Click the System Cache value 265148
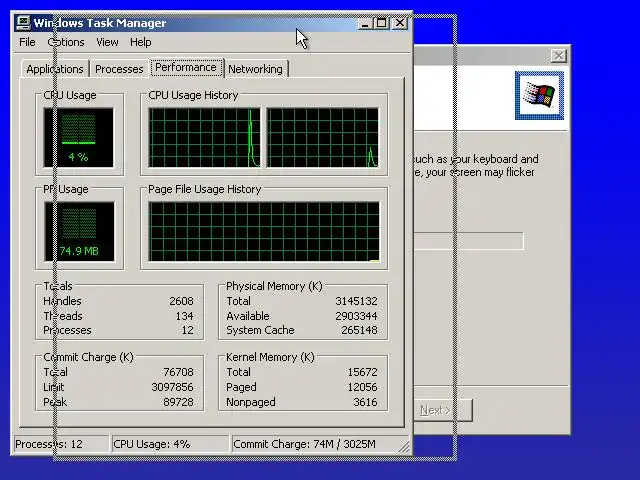 pos(359,330)
